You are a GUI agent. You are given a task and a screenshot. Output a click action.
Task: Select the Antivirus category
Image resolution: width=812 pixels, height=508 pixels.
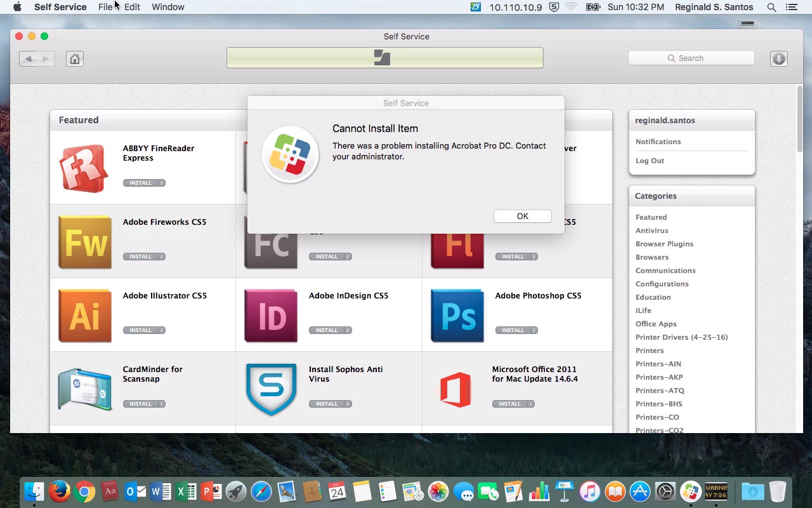652,231
